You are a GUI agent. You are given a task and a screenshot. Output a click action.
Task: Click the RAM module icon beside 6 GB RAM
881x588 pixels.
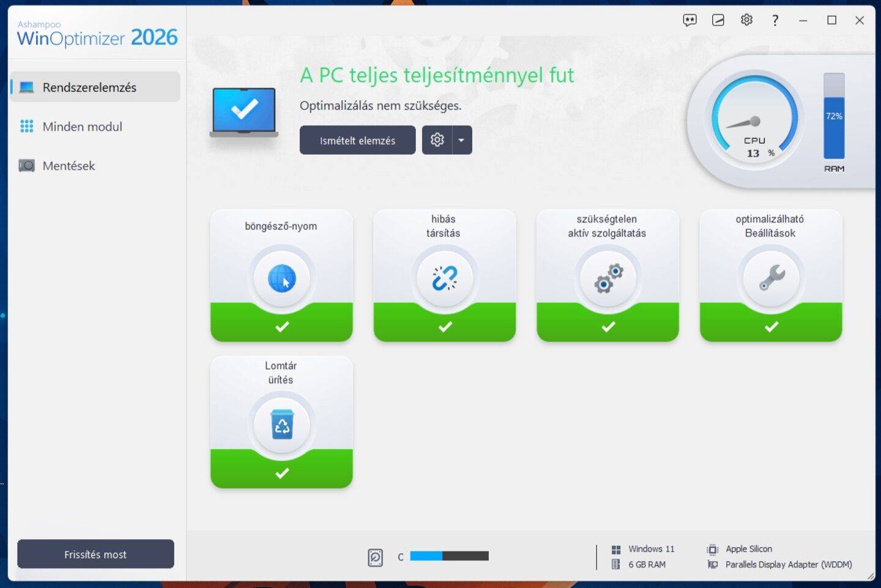click(616, 564)
